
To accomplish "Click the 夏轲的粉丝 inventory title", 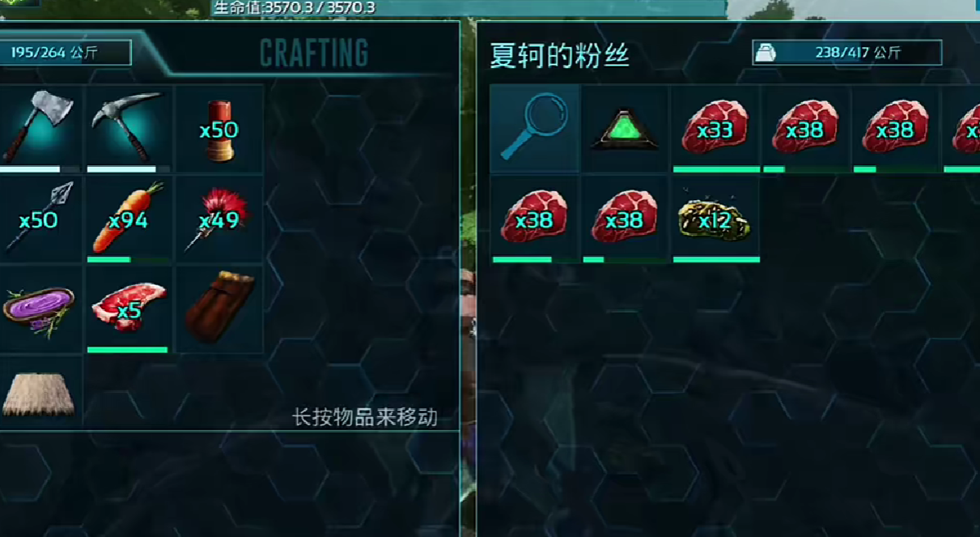I will 560,54.
